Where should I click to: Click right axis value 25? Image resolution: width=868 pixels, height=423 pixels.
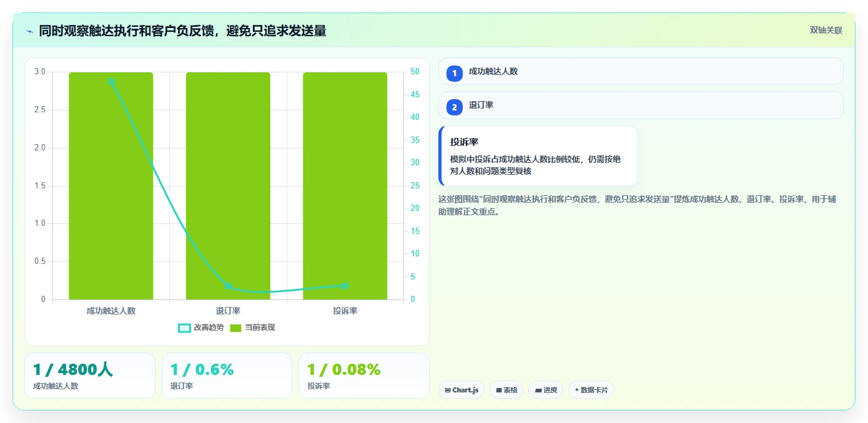(x=415, y=186)
